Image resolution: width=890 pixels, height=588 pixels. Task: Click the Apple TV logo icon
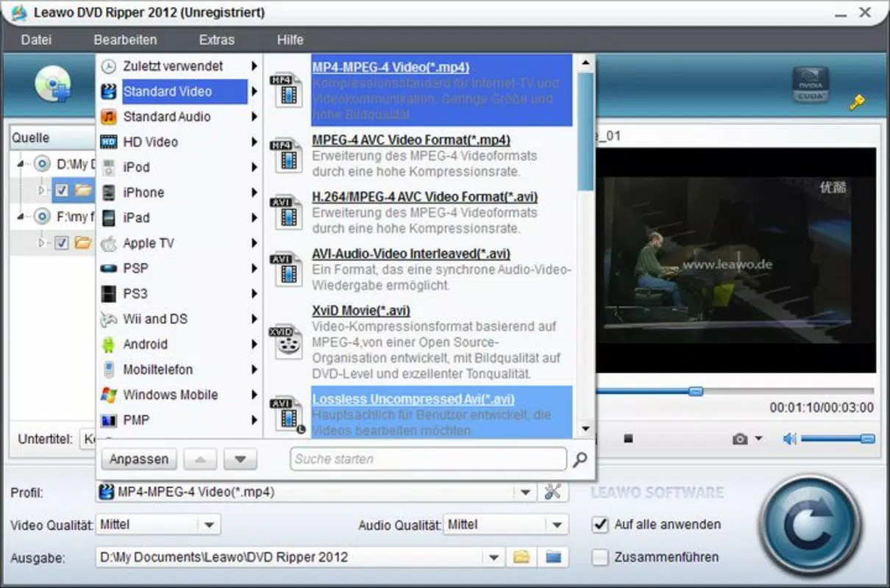[x=109, y=243]
